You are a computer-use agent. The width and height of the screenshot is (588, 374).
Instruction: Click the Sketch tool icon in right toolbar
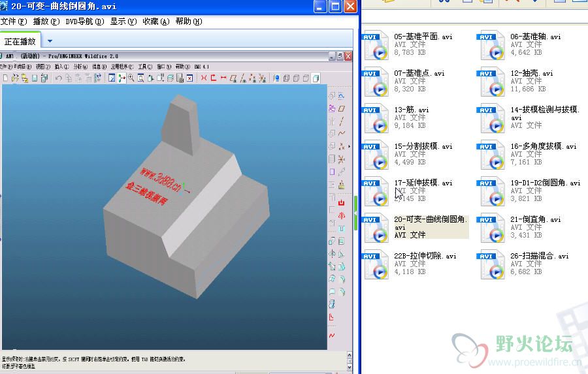click(x=341, y=97)
